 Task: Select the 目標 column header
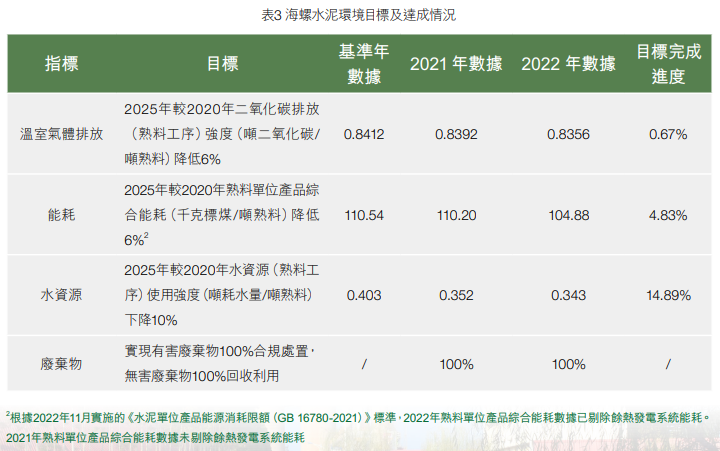pyautogui.click(x=223, y=64)
